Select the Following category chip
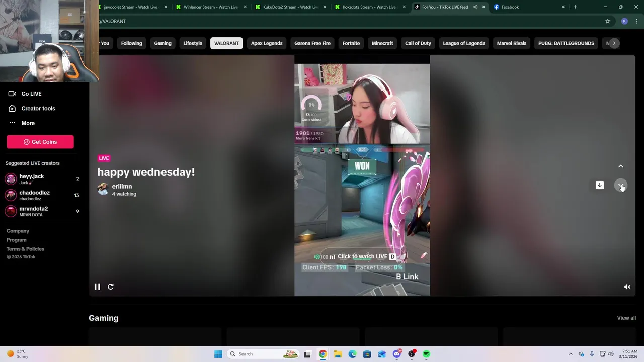644x362 pixels. coord(131,43)
